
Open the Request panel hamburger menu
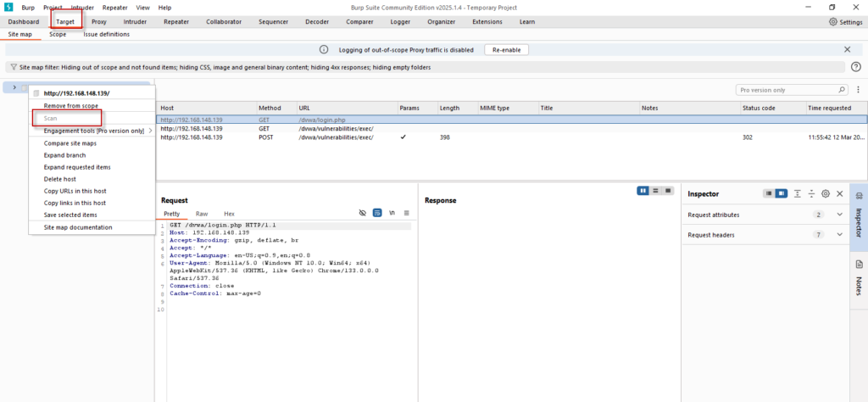tap(406, 213)
